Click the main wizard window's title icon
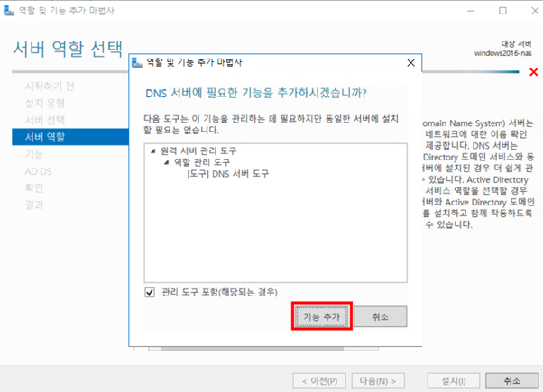The image size is (543, 392). [10, 11]
